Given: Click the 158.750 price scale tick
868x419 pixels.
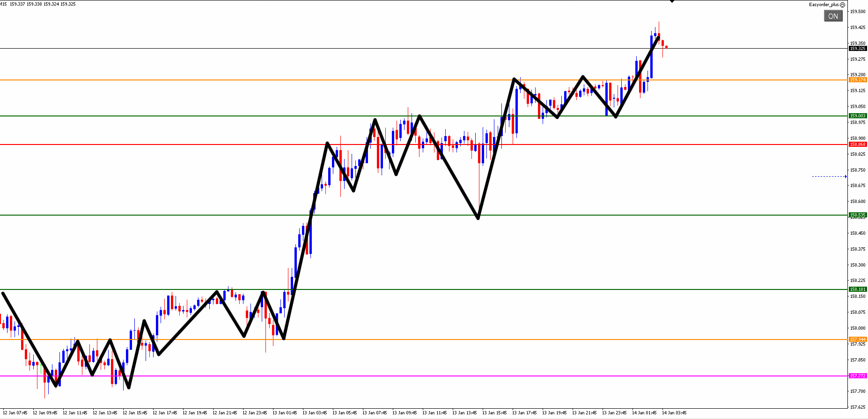Looking at the screenshot, I should (858, 170).
